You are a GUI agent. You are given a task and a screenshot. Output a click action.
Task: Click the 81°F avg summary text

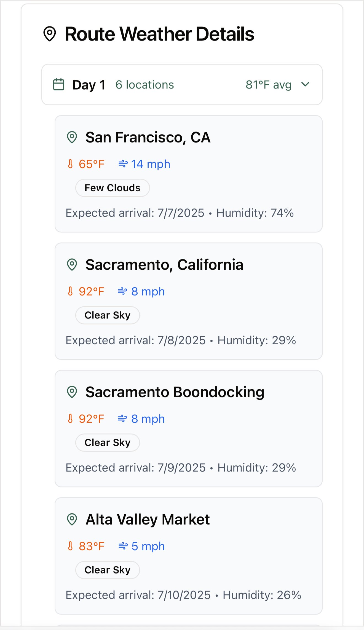(269, 85)
